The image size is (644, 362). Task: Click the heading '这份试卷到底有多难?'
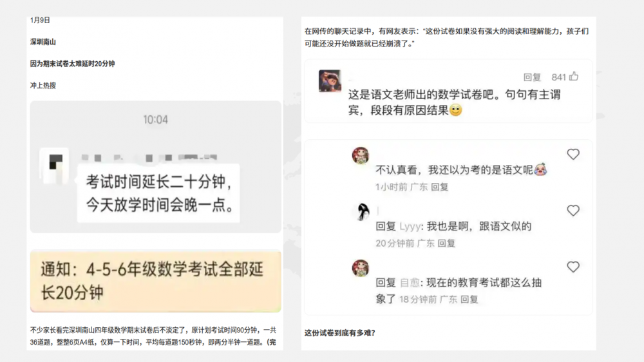[x=339, y=333]
